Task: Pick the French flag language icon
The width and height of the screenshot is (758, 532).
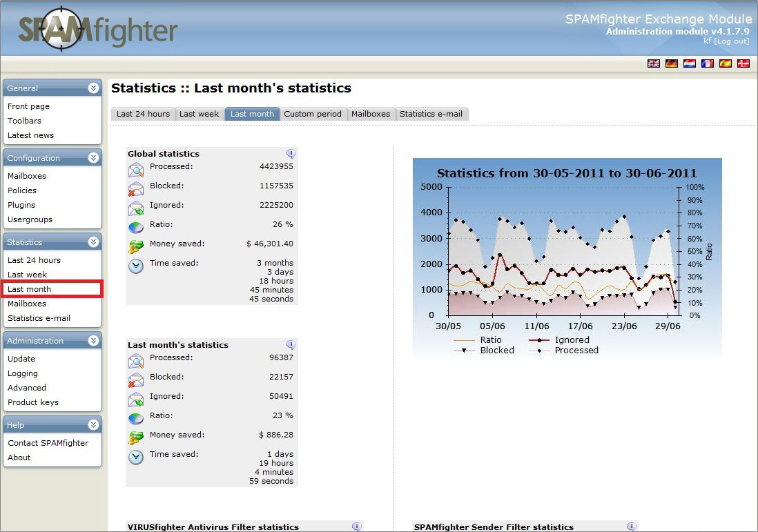Action: (707, 63)
